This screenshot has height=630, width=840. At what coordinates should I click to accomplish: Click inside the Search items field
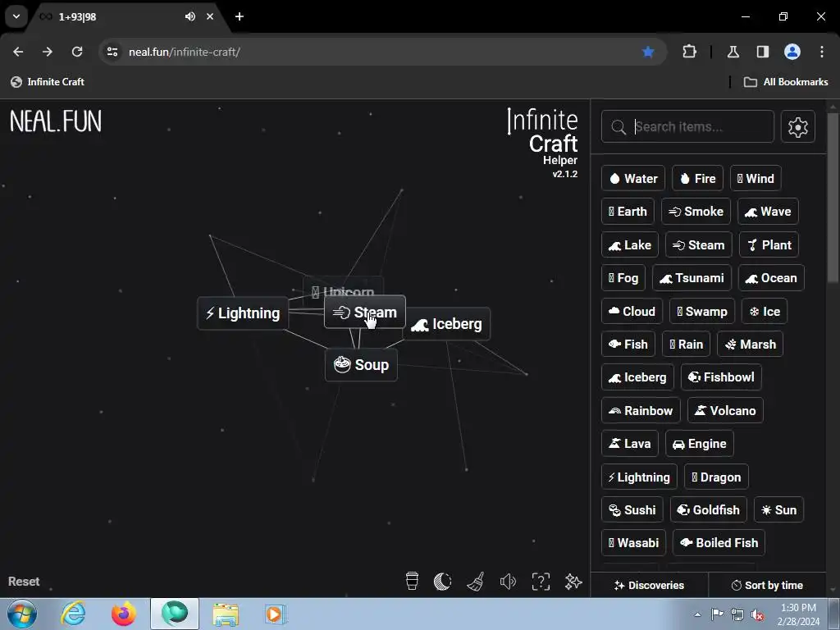(687, 127)
